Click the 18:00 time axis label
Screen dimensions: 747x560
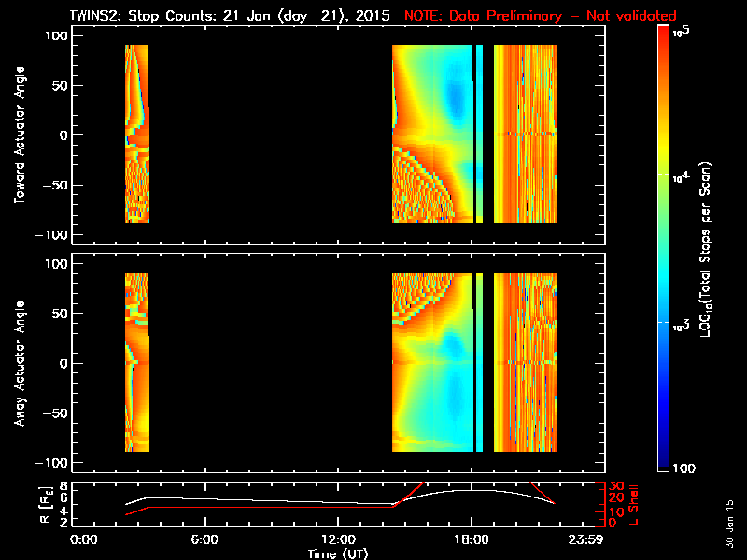472,540
